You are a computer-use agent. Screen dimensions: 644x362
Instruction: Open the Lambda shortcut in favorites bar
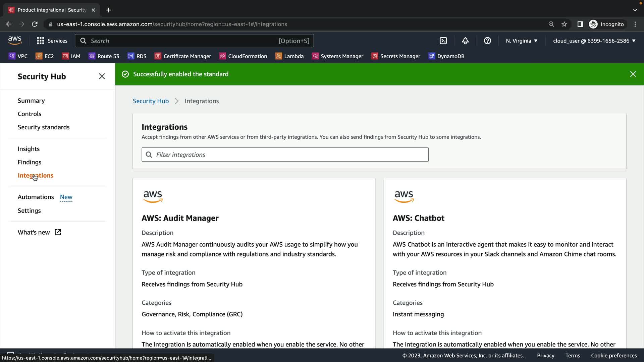tap(289, 56)
